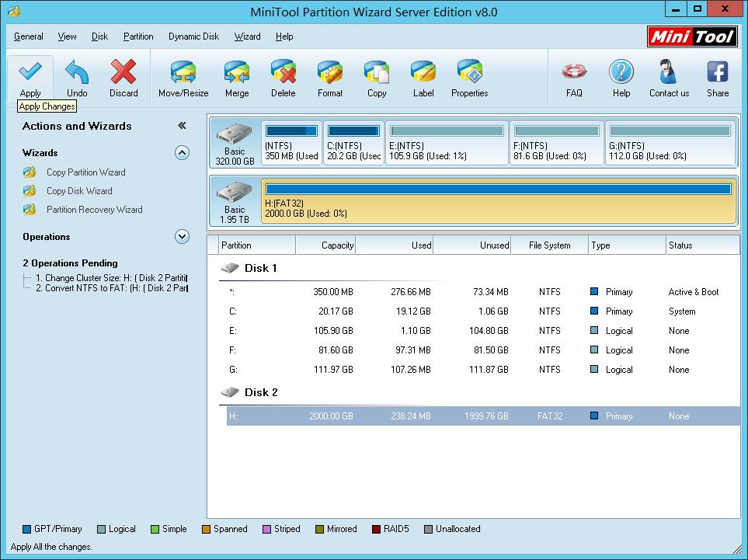This screenshot has width=748, height=560.
Task: Sort by the Capacity column header
Action: click(325, 245)
